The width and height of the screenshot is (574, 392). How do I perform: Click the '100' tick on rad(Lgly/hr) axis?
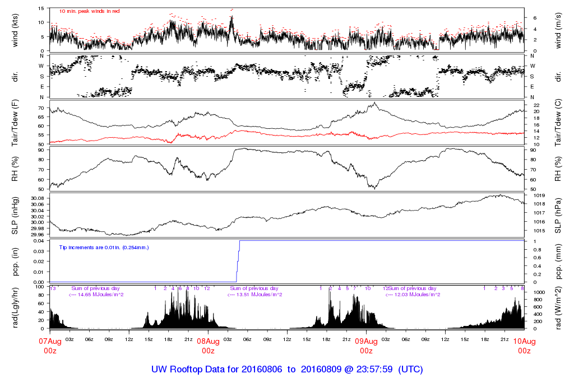tap(40, 287)
